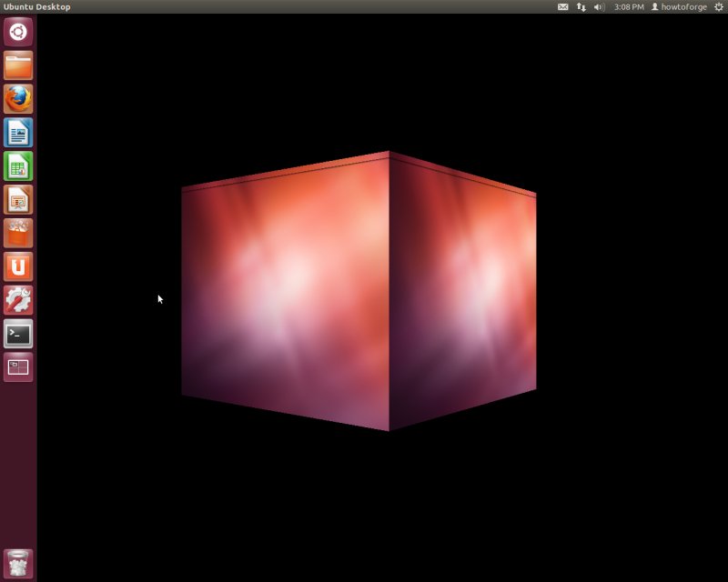Select the left face of the desktop cube
Screen dimensions: 728x582
click(x=285, y=291)
